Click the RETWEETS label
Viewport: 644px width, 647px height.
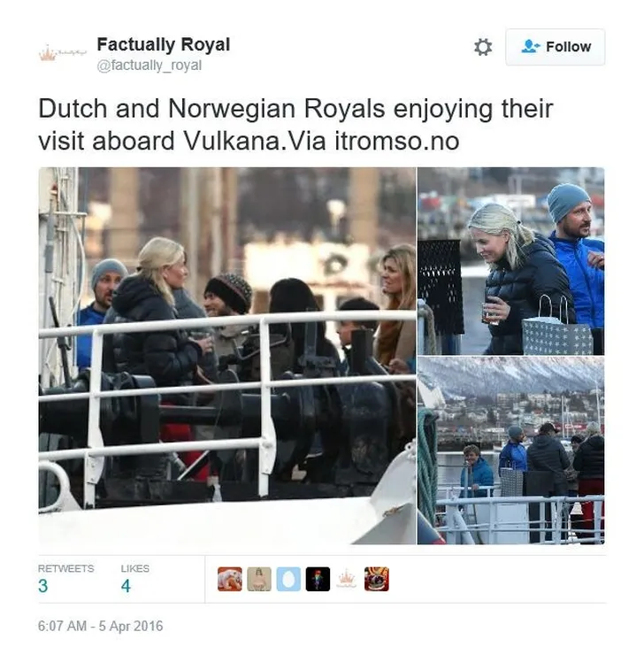click(66, 568)
